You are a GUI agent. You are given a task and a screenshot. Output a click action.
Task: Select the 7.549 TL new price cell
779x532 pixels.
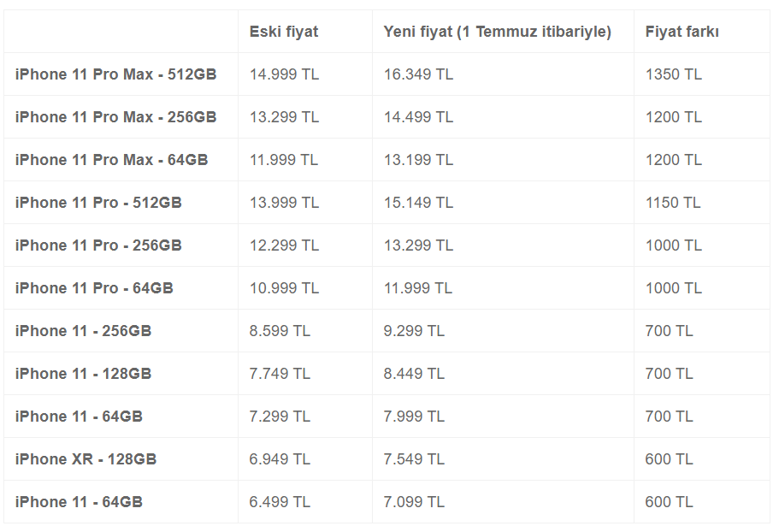pos(413,459)
